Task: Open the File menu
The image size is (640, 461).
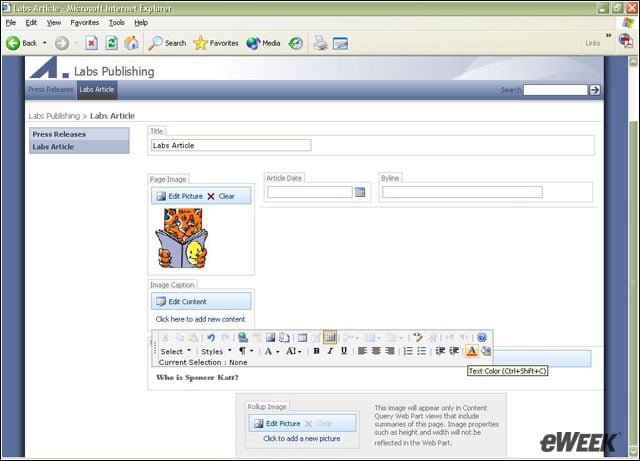Action: (11, 23)
